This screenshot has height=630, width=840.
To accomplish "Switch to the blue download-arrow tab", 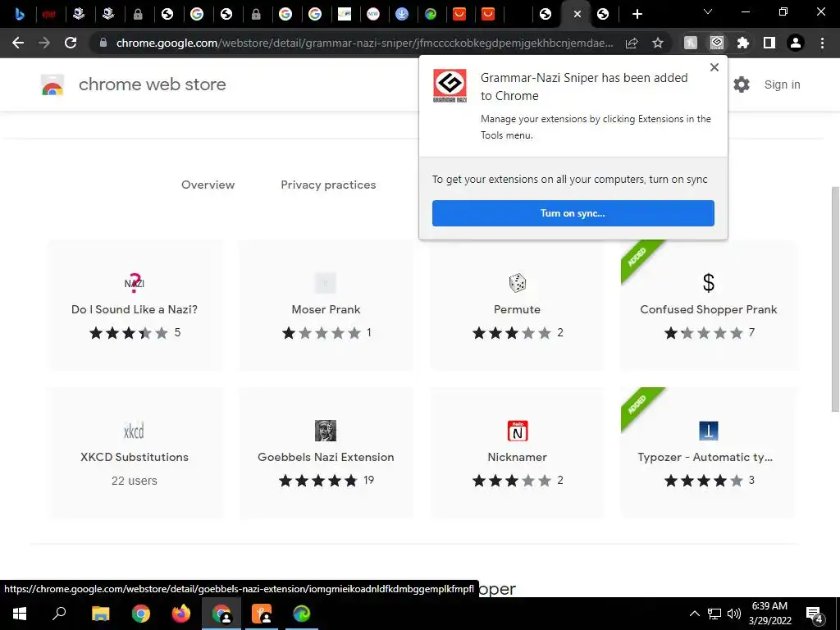I will pyautogui.click(x=402, y=14).
